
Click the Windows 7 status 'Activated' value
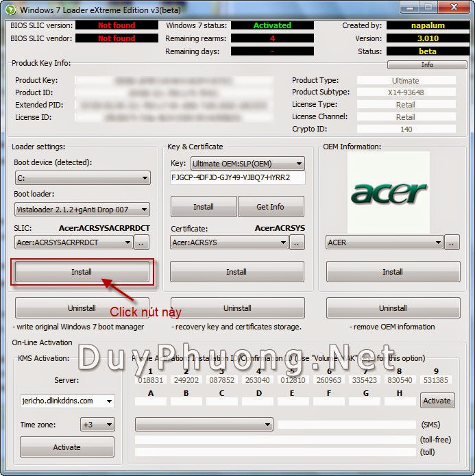tap(272, 25)
